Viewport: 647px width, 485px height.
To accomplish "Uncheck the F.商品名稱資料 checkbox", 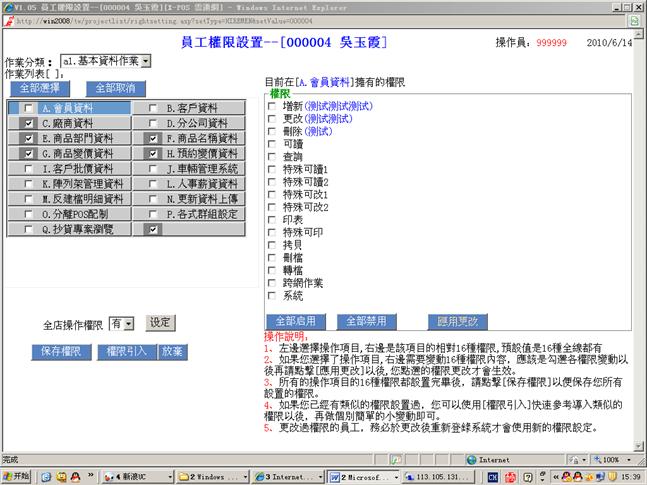I will tap(153, 139).
